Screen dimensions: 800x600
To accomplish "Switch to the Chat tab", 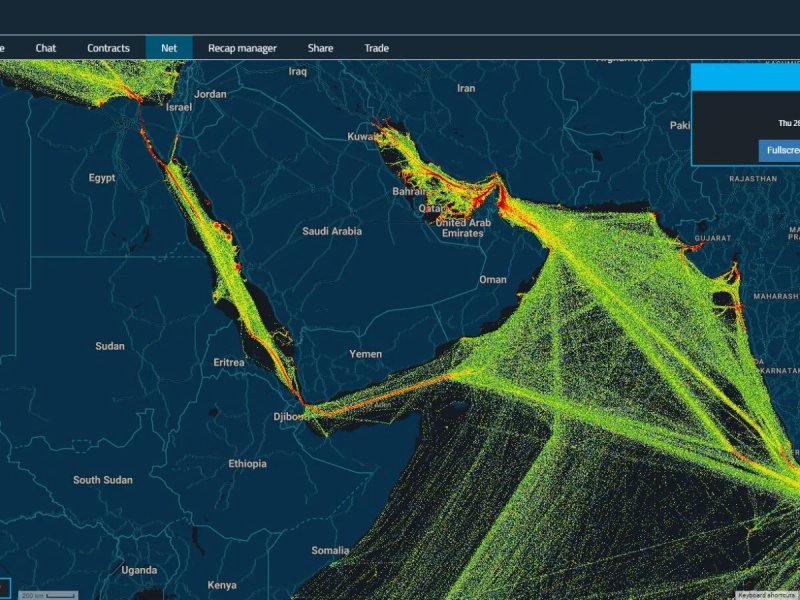I will pyautogui.click(x=46, y=47).
